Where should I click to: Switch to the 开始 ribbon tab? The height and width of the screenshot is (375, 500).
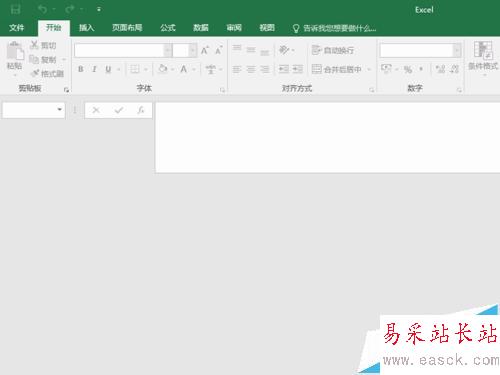click(54, 28)
